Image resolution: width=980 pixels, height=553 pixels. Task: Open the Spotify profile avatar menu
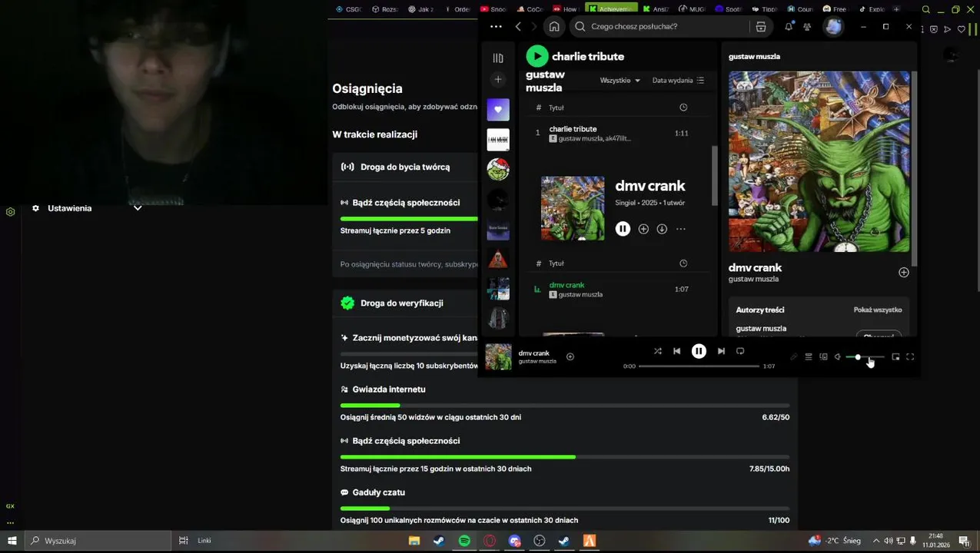point(833,26)
